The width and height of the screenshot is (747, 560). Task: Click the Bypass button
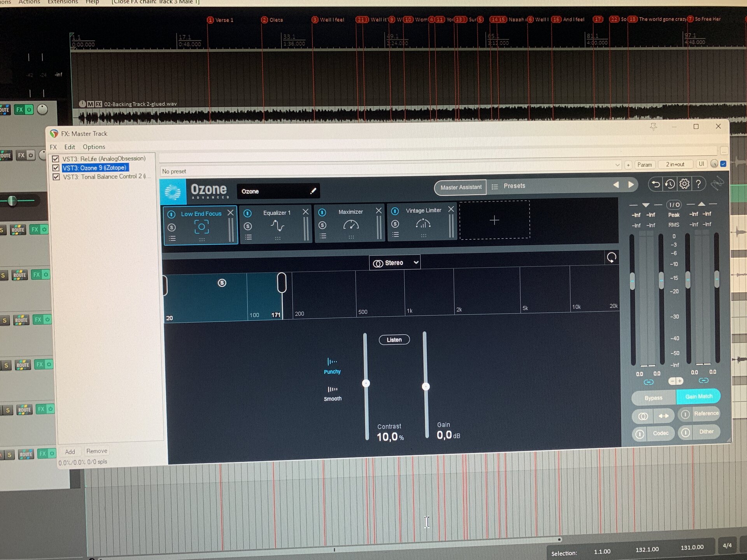(653, 398)
